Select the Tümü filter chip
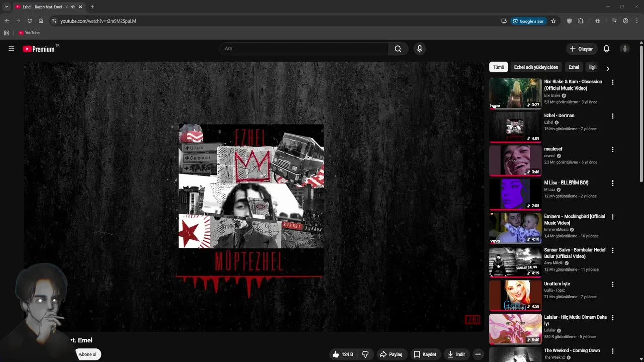This screenshot has width=644, height=362. [498, 67]
